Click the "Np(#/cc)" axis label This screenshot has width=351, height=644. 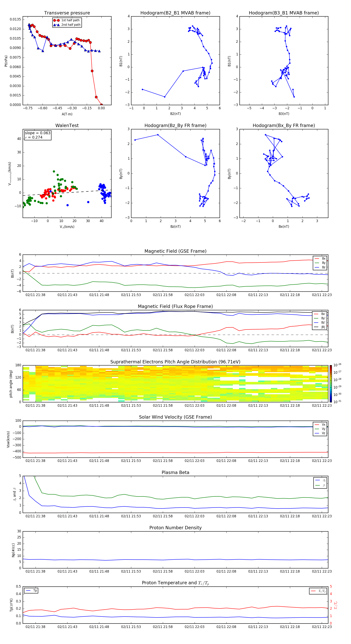pyautogui.click(x=13, y=550)
